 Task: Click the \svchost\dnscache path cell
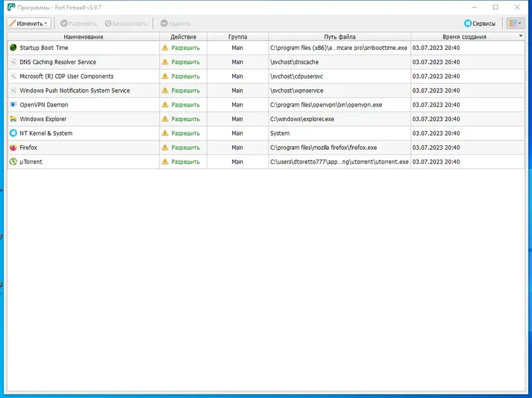click(339, 62)
